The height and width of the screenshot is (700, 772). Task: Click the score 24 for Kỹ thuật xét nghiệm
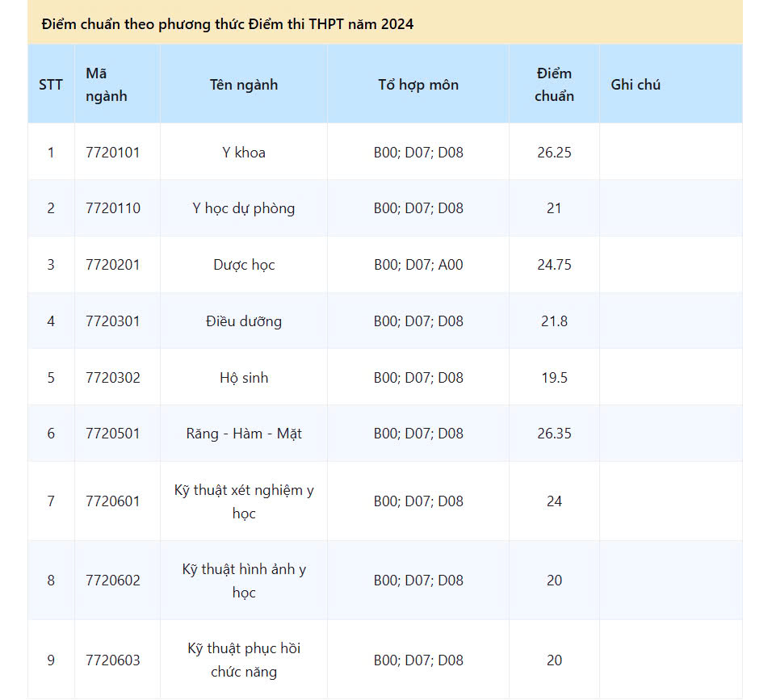[555, 501]
